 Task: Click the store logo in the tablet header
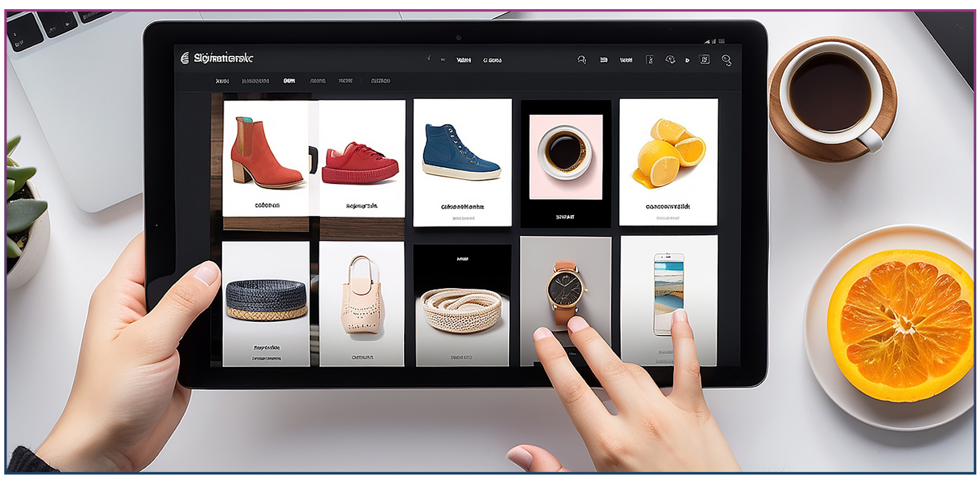click(x=216, y=58)
